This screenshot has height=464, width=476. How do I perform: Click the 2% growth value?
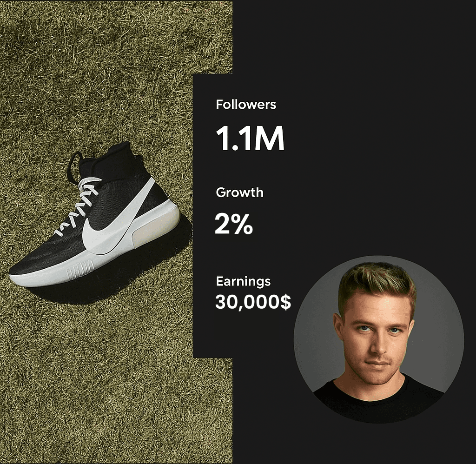tap(234, 224)
